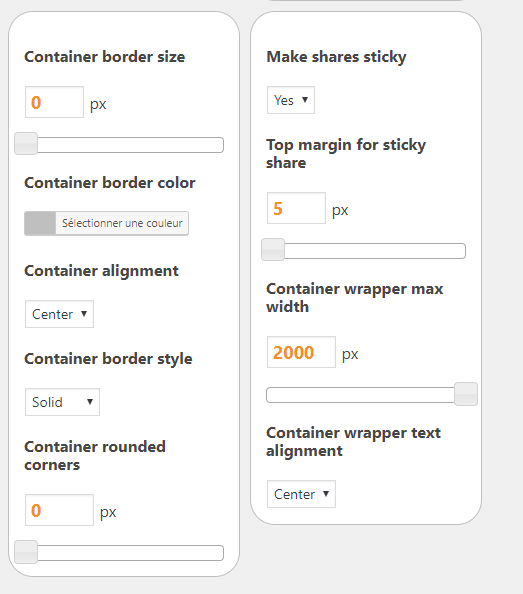Click the Top margin for sticky share input
Viewport: 523px width, 594px height.
coord(296,208)
